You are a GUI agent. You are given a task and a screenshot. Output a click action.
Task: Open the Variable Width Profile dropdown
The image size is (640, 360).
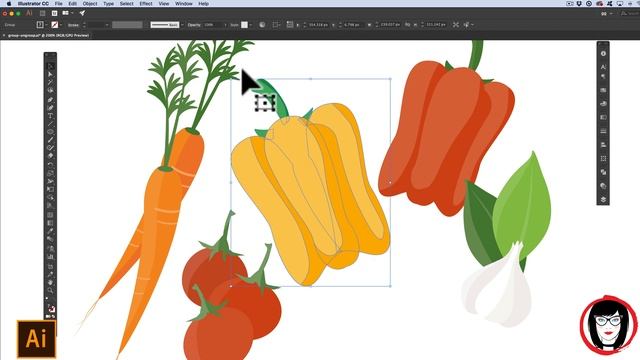pos(127,25)
